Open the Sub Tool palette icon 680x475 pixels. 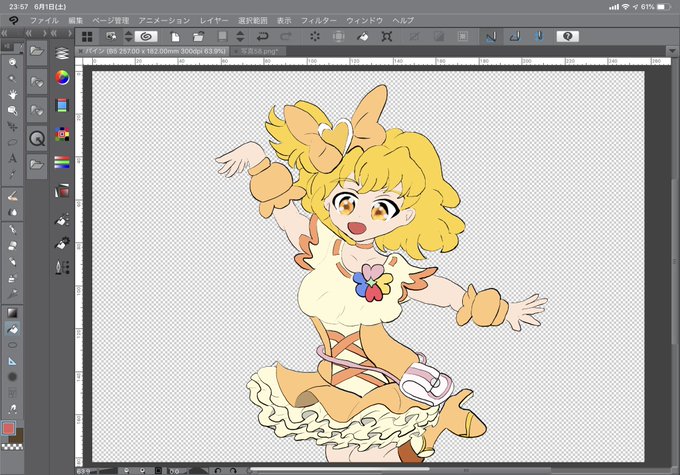[x=62, y=219]
